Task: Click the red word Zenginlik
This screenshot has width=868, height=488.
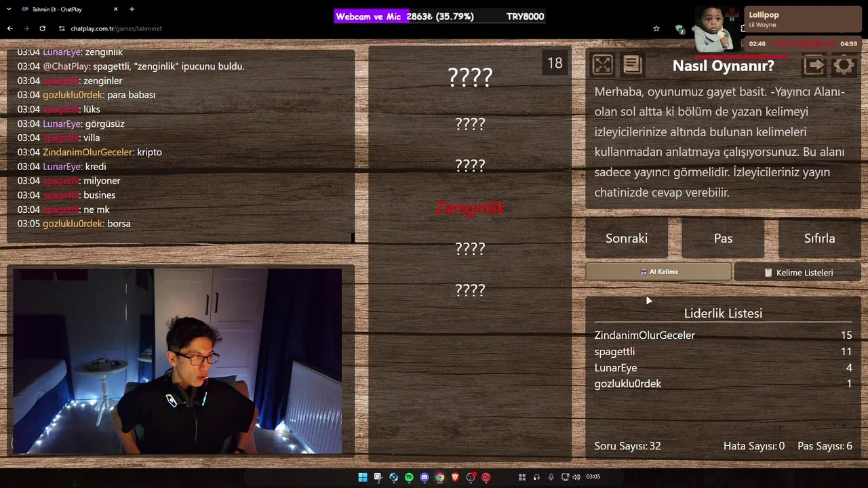Action: coord(470,207)
